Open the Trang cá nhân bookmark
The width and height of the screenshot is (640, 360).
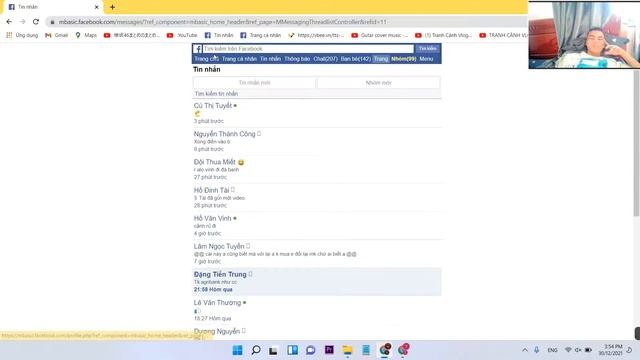(x=260, y=36)
